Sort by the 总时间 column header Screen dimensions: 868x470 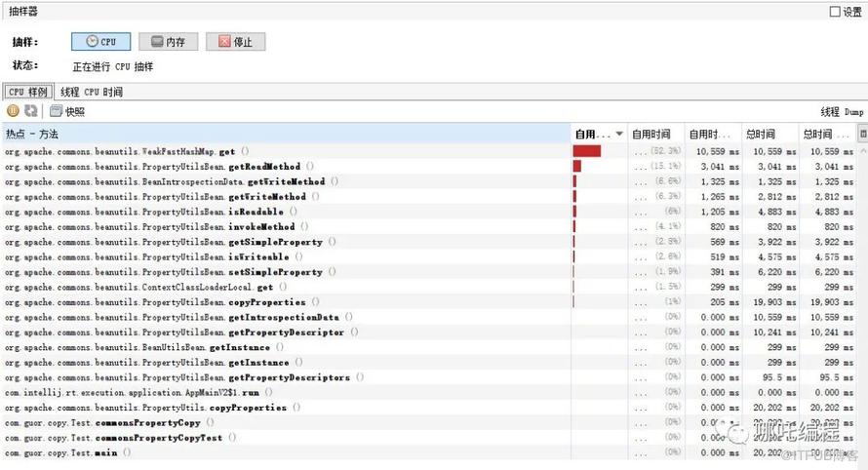(769, 134)
